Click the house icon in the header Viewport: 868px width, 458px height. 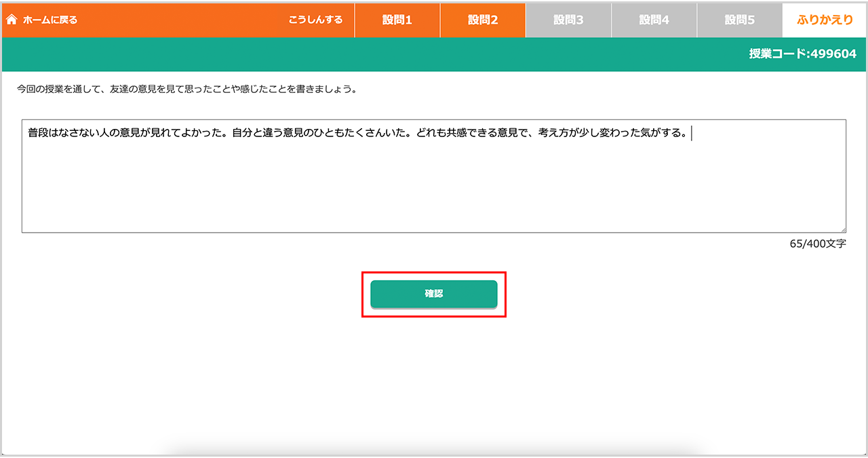12,20
